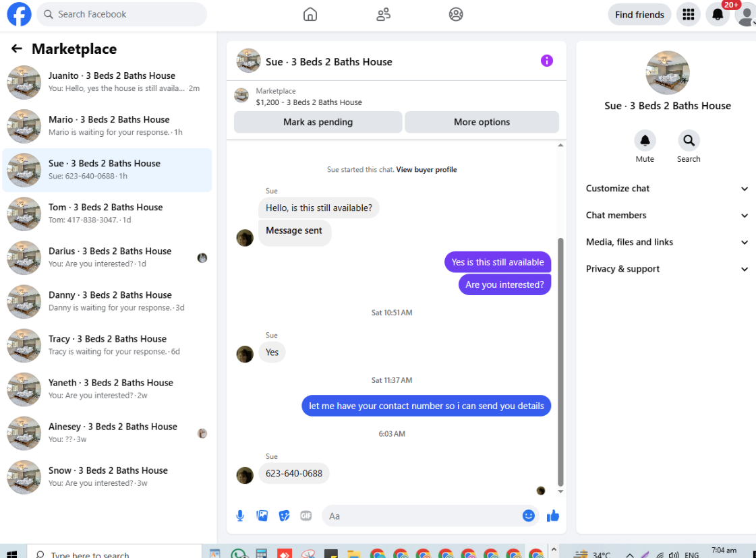Click the 'Are you interested?' message bubble

[x=504, y=285]
